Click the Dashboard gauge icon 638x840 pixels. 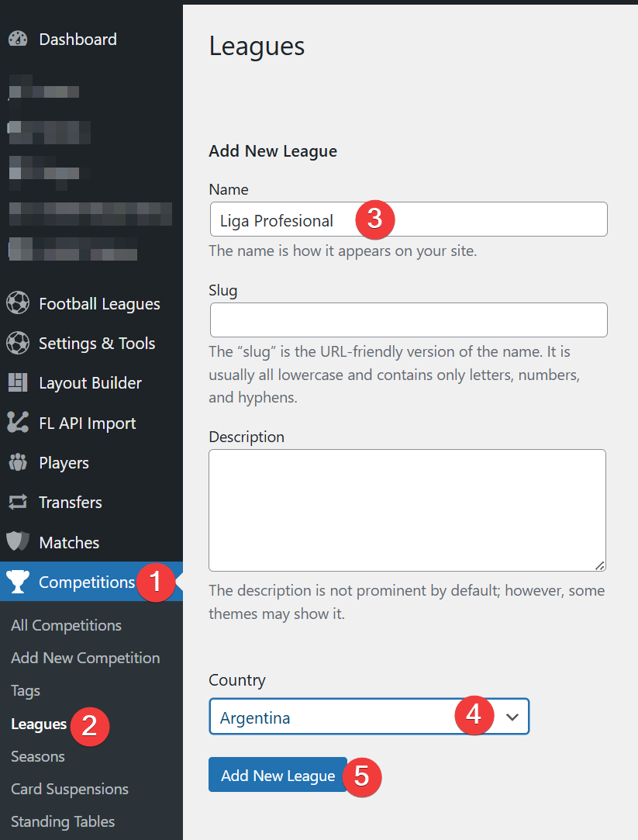click(x=18, y=39)
